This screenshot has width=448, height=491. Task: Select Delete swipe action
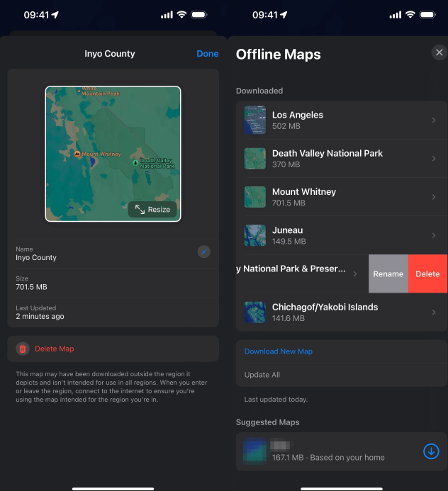tap(427, 274)
